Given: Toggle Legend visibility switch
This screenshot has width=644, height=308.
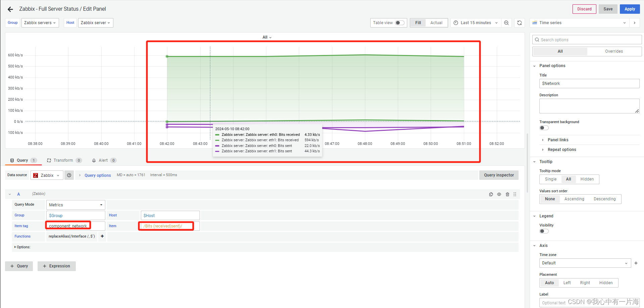Looking at the screenshot, I should point(544,231).
